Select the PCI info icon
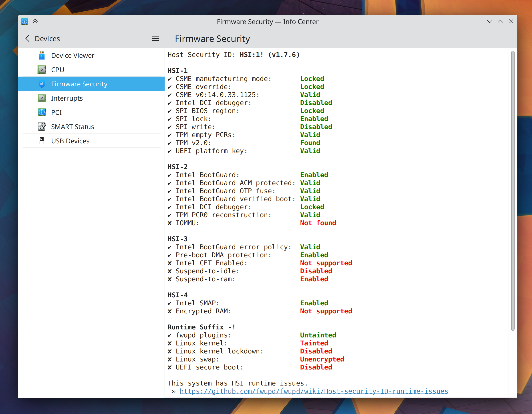532x414 pixels. coord(42,112)
